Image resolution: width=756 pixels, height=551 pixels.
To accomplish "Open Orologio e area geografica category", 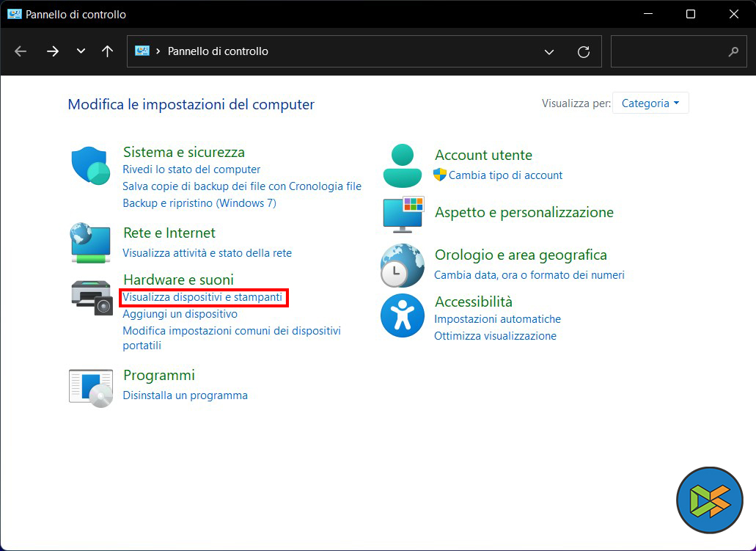I will tap(521, 255).
